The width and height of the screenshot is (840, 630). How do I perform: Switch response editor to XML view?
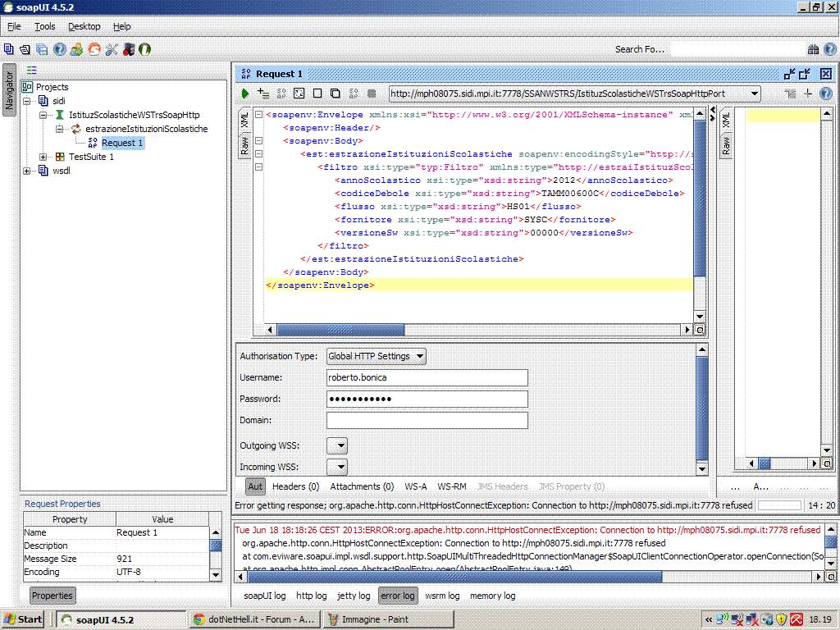pyautogui.click(x=726, y=120)
